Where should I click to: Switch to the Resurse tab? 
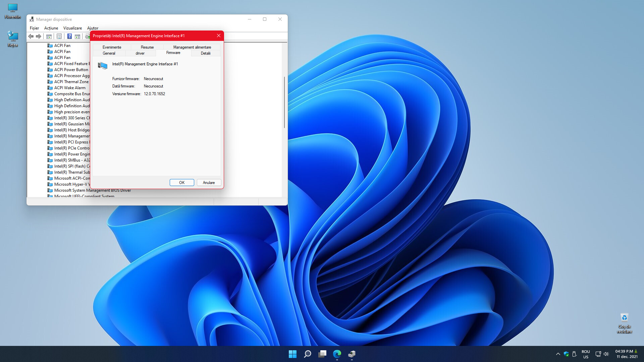tap(147, 47)
